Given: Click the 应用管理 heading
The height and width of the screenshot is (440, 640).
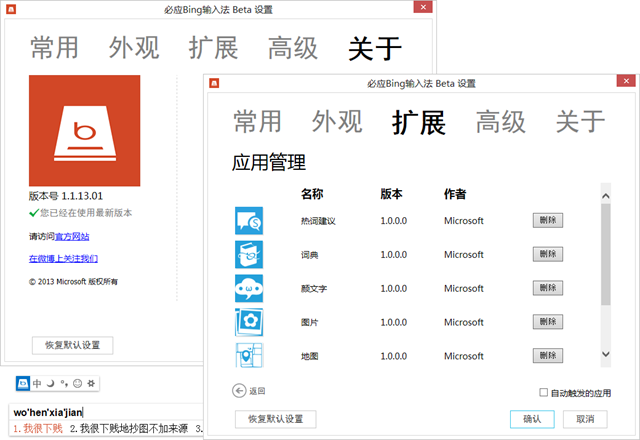Looking at the screenshot, I should [x=269, y=162].
